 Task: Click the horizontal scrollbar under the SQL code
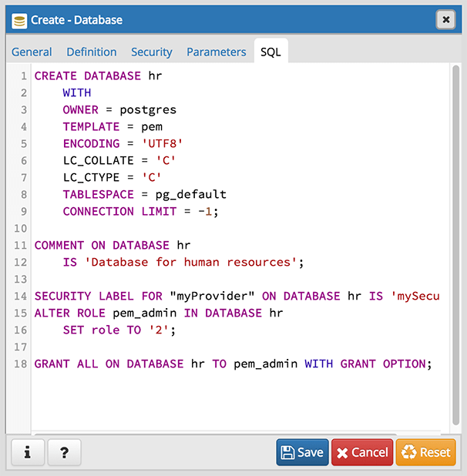216,434
